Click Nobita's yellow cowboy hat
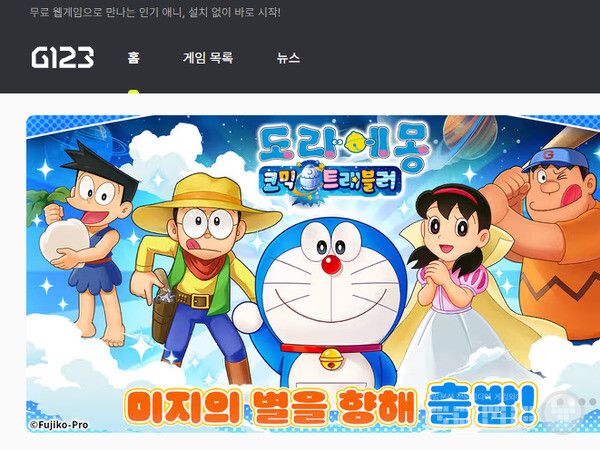600x450 pixels. point(207,205)
